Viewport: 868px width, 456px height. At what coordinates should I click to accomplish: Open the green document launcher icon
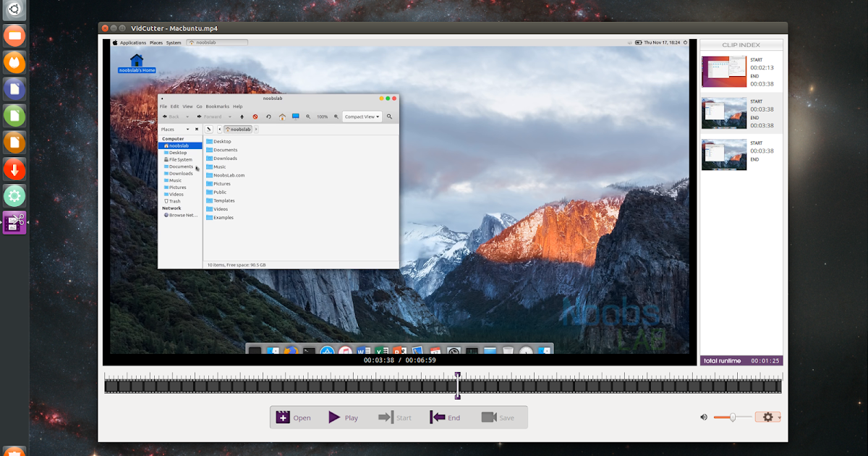tap(14, 116)
